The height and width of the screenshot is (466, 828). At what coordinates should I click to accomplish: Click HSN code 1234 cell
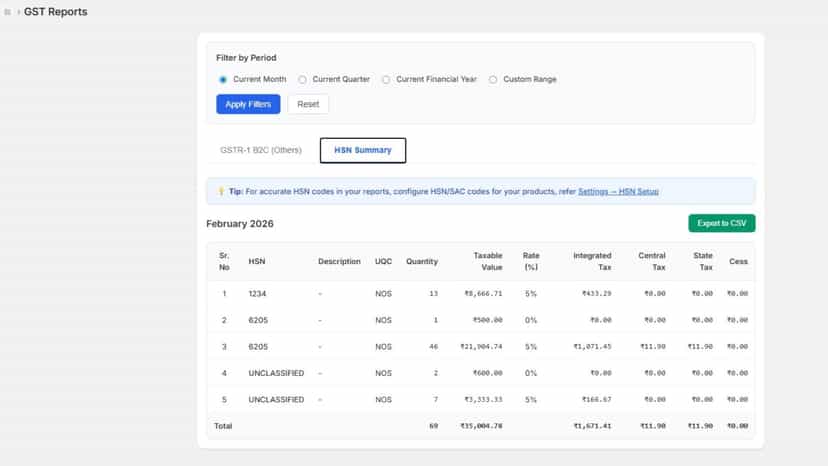pos(257,294)
